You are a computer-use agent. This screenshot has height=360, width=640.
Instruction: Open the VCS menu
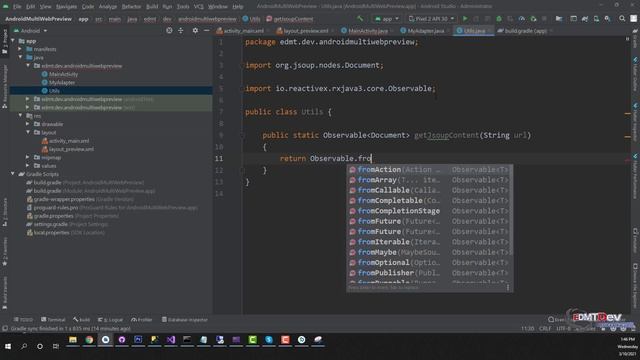coord(198,7)
